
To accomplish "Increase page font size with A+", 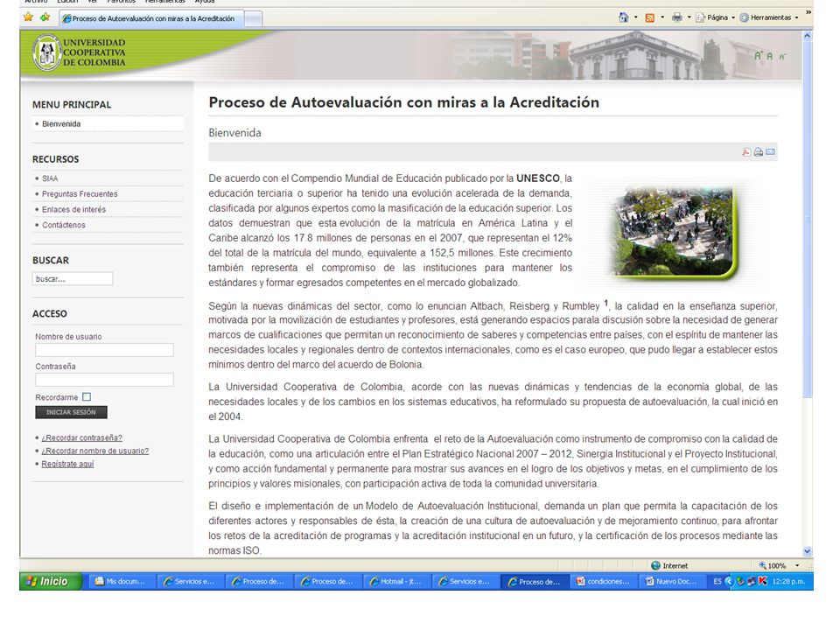I will coord(758,55).
